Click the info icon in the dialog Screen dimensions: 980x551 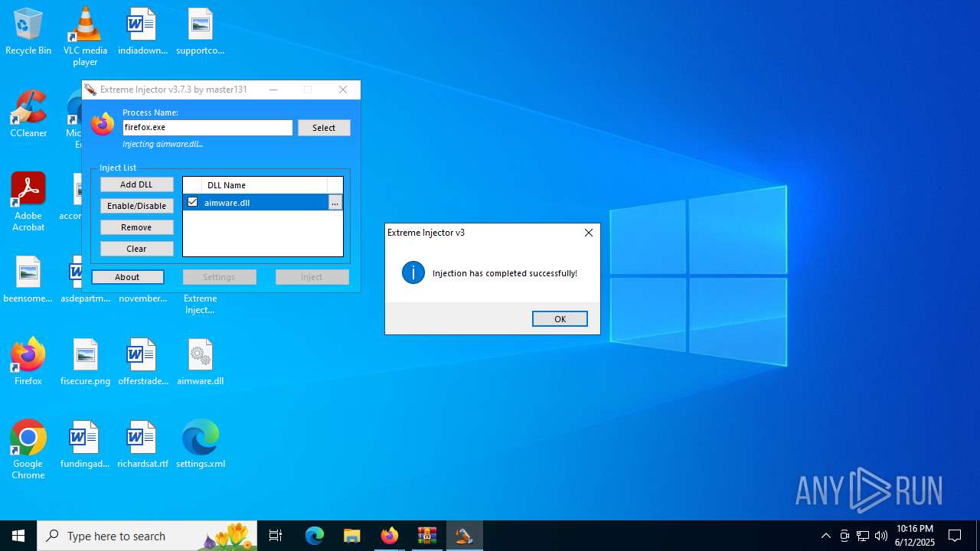pyautogui.click(x=413, y=272)
